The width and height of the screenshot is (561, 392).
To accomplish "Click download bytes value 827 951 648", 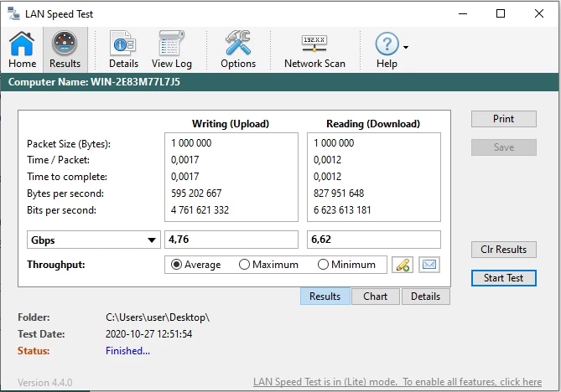I will (339, 193).
